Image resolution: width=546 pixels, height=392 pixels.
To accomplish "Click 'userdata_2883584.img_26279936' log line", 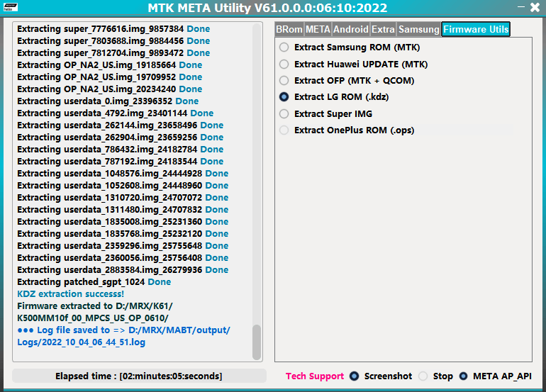I will [123, 270].
